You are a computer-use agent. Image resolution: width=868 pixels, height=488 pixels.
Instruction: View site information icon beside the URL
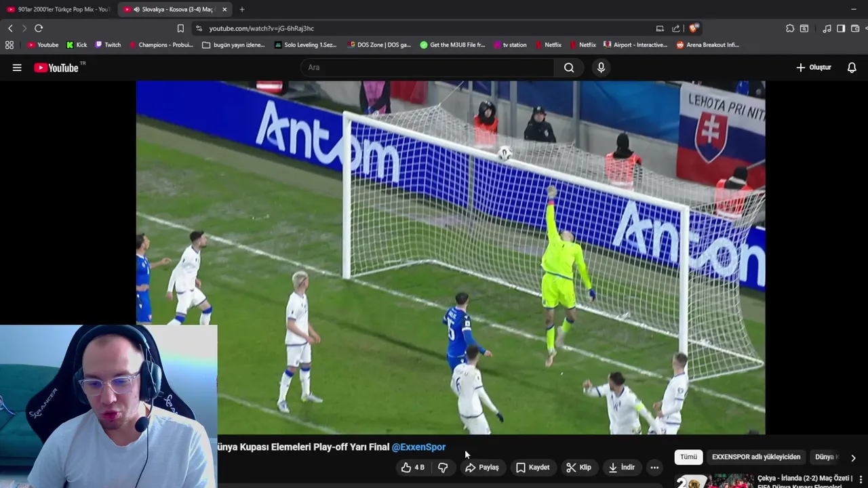(x=199, y=28)
